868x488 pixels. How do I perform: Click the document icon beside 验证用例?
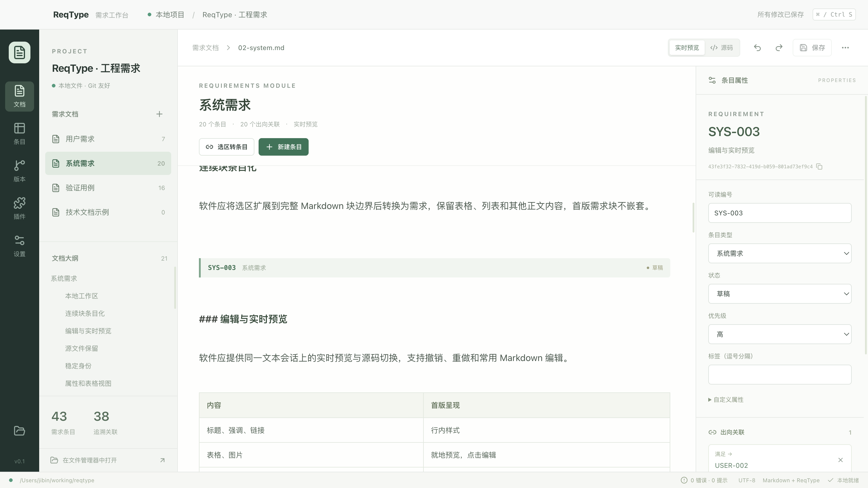point(55,188)
